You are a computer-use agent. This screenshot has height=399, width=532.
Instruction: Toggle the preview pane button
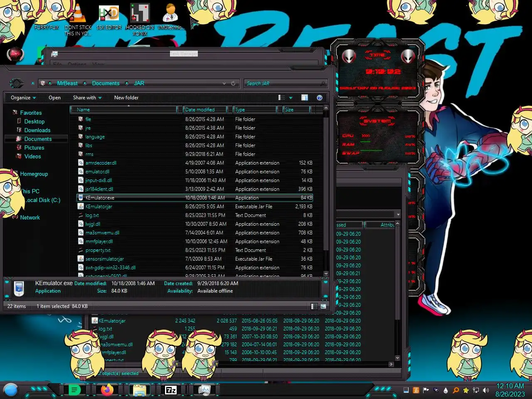click(x=305, y=98)
